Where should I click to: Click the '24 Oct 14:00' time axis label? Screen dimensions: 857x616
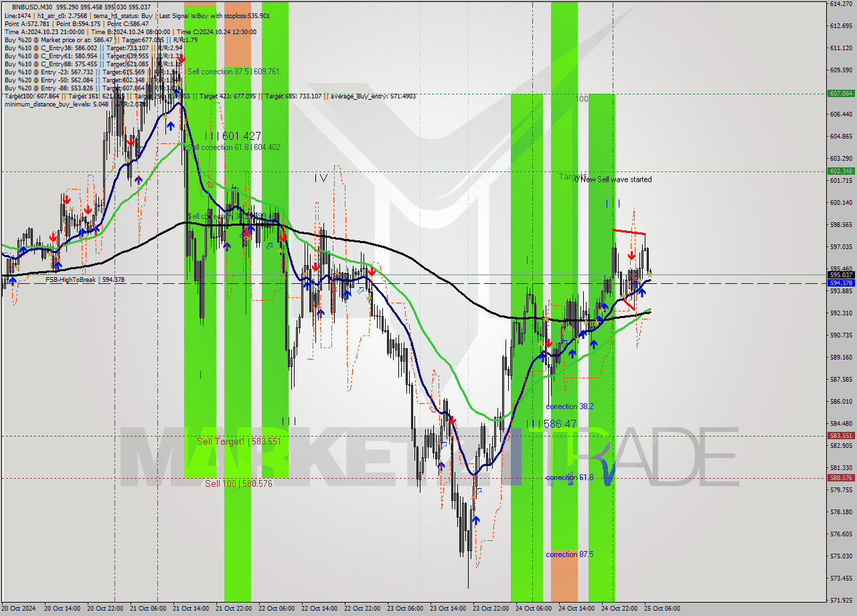tap(576, 609)
